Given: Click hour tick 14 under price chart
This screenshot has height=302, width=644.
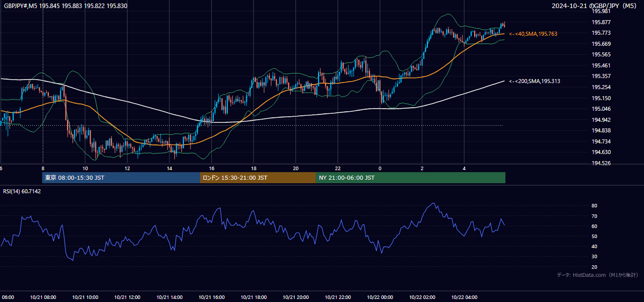Looking at the screenshot, I should [x=169, y=169].
